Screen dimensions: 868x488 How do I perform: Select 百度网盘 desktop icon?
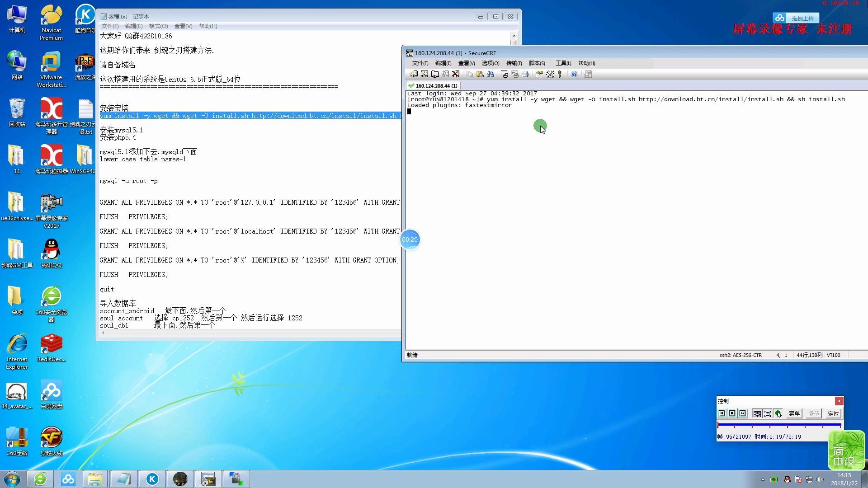tap(51, 394)
